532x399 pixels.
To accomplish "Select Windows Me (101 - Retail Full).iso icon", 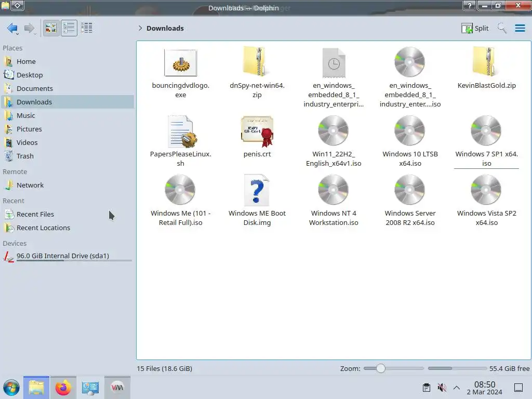I will click(x=180, y=190).
